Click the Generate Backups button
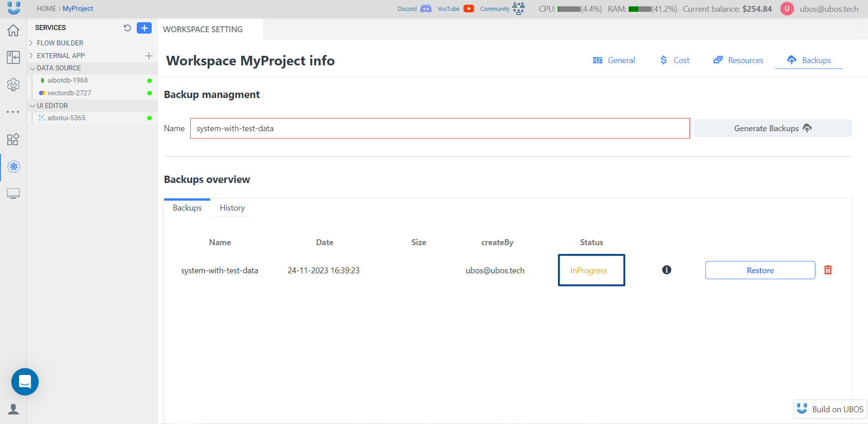Image resolution: width=868 pixels, height=424 pixels. [773, 128]
